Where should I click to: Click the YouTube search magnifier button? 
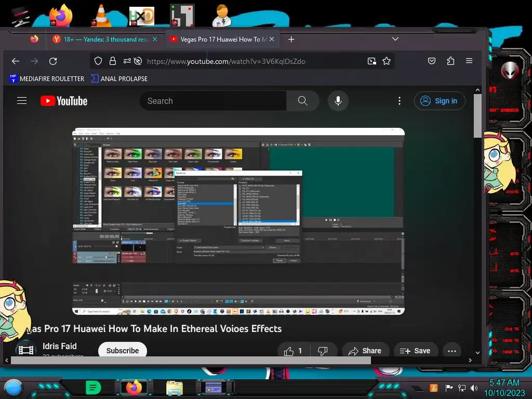click(303, 101)
